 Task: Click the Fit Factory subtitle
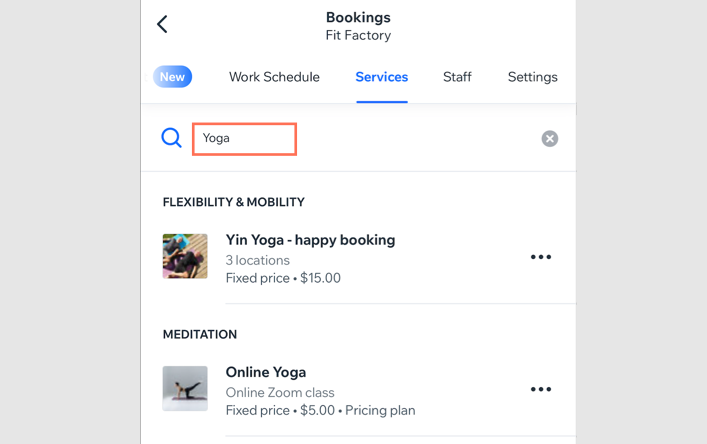click(358, 36)
